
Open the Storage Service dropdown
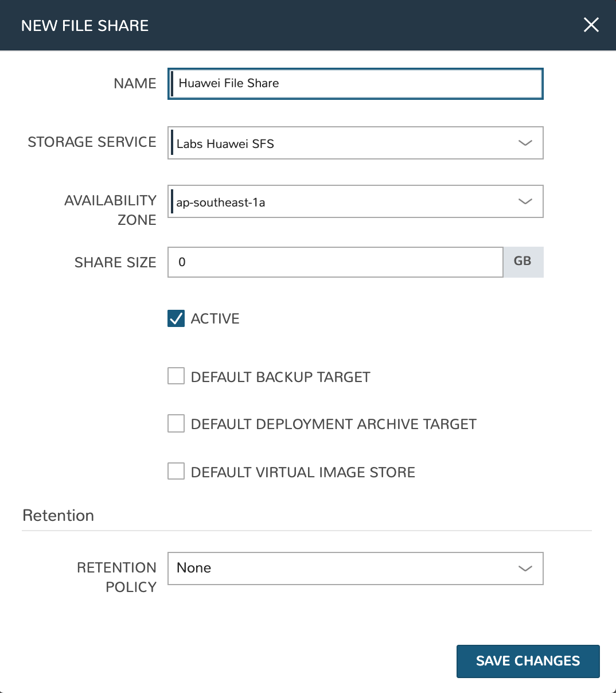[344, 143]
